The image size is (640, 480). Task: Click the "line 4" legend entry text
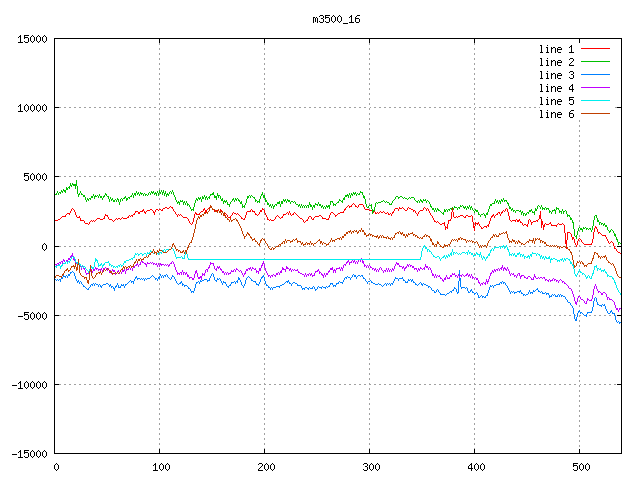coord(557,88)
